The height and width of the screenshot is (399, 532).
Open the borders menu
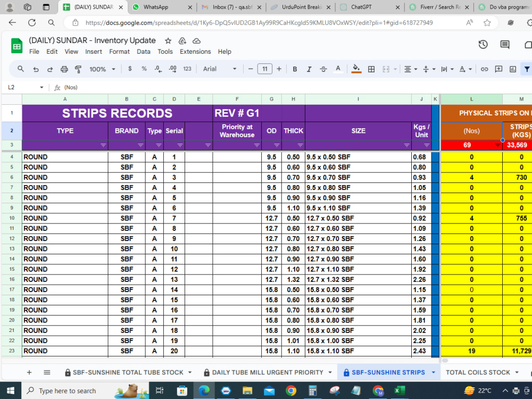coord(371,69)
